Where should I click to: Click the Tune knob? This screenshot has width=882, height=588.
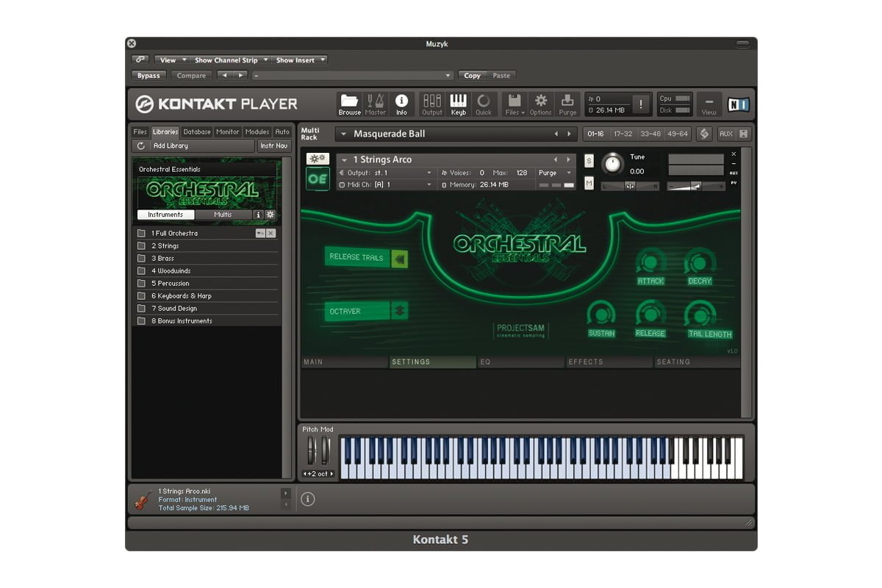pyautogui.click(x=612, y=163)
